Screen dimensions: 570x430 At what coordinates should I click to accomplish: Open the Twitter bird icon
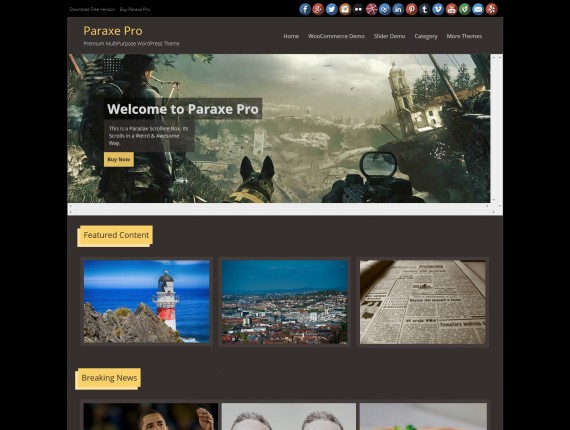coord(332,9)
